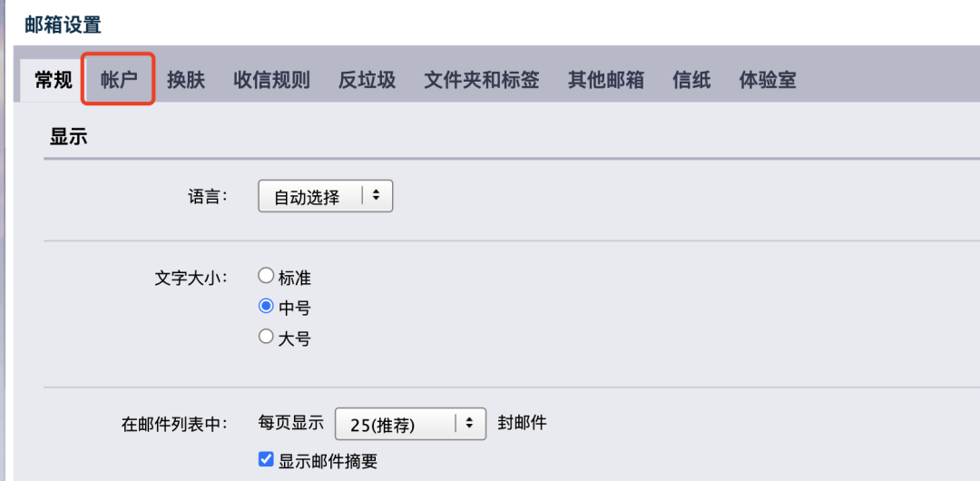Open the 收信规则 tab
Viewport: 980px width, 481px height.
pyautogui.click(x=271, y=80)
